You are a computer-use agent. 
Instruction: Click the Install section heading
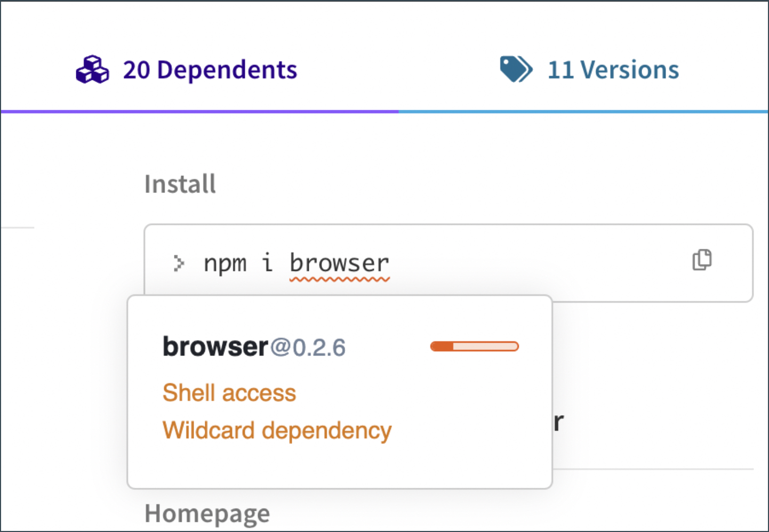pyautogui.click(x=180, y=184)
